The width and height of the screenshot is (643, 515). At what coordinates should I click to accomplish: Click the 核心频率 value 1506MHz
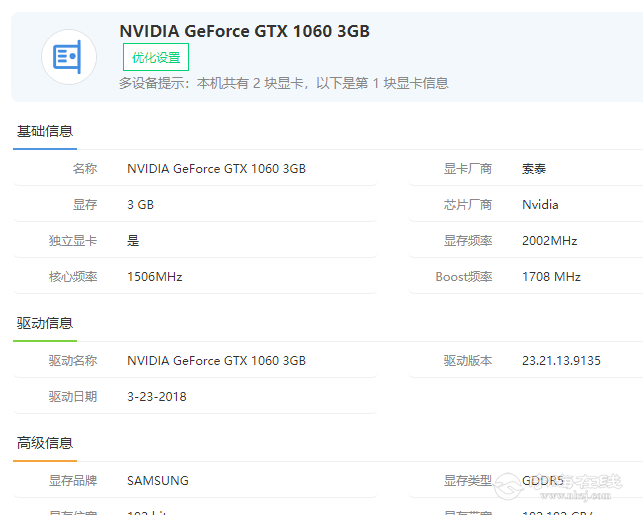[x=155, y=277]
